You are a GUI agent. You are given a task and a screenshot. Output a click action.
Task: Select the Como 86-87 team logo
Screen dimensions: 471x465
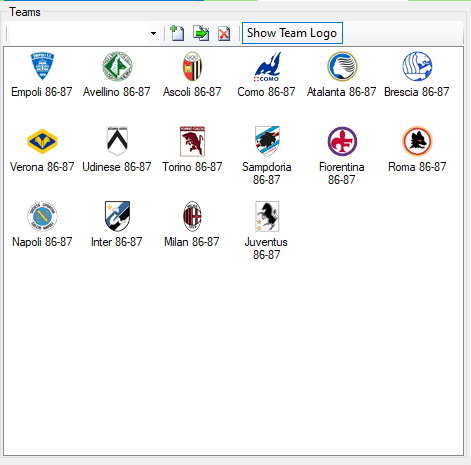point(267,66)
